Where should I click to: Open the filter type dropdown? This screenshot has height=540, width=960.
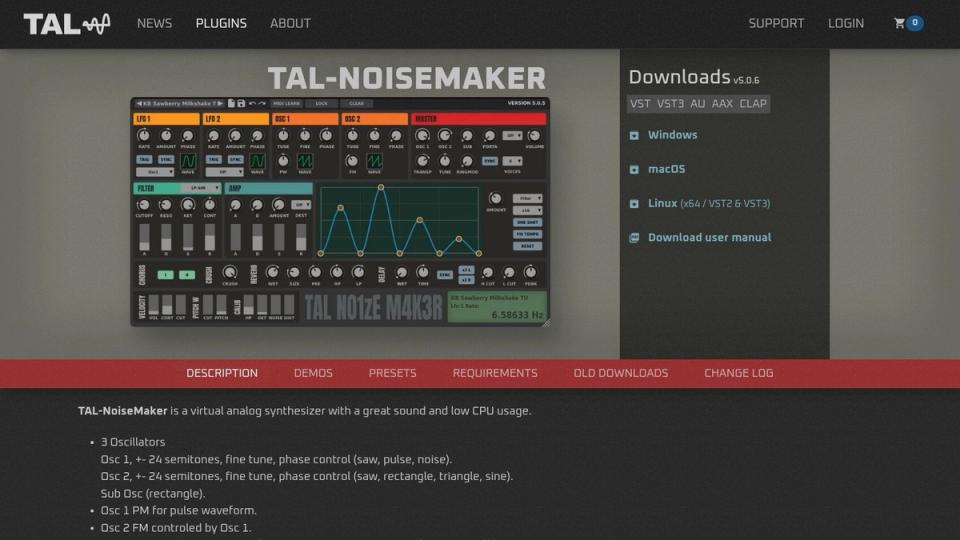(x=201, y=188)
